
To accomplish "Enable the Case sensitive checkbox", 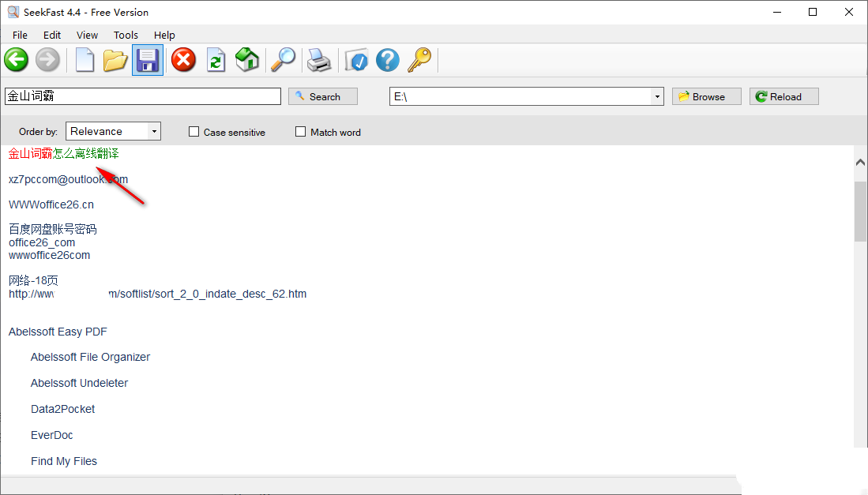I will pos(194,132).
